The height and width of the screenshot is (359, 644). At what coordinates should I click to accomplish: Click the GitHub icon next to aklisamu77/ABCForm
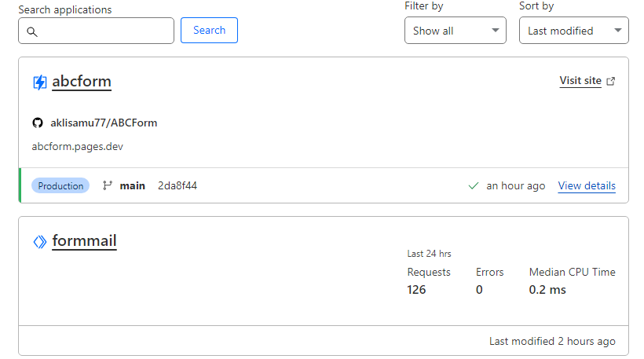coord(37,123)
